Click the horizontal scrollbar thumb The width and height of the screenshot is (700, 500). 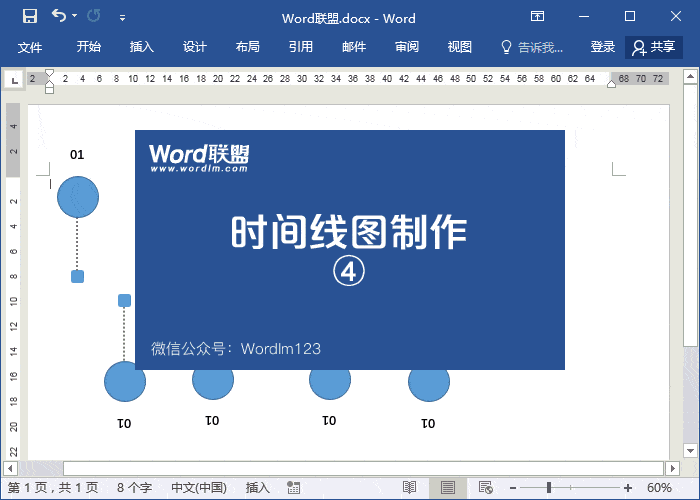pos(363,468)
